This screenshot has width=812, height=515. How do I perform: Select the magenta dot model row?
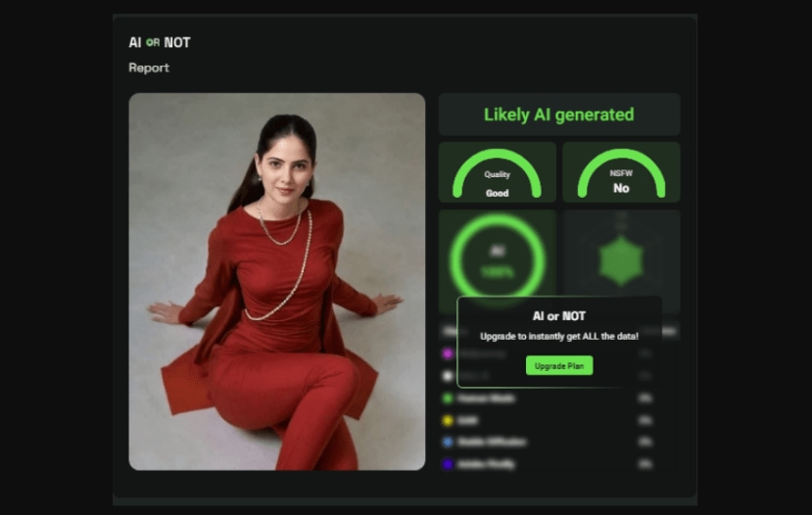tap(549, 354)
